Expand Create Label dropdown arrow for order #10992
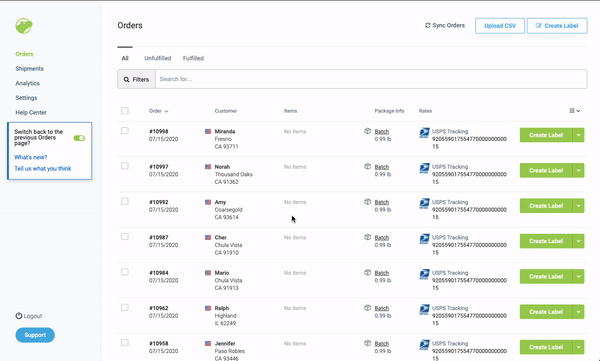Screen dimensions: 600x361 (x=578, y=206)
